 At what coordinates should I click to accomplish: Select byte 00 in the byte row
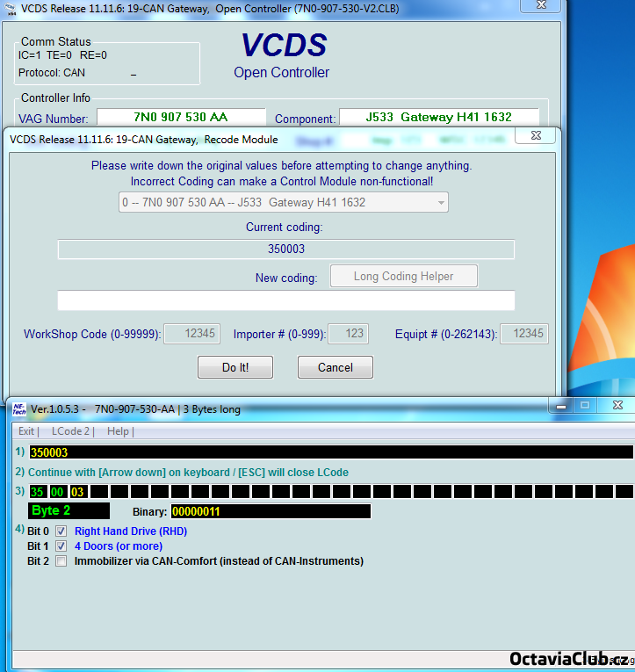[x=57, y=492]
